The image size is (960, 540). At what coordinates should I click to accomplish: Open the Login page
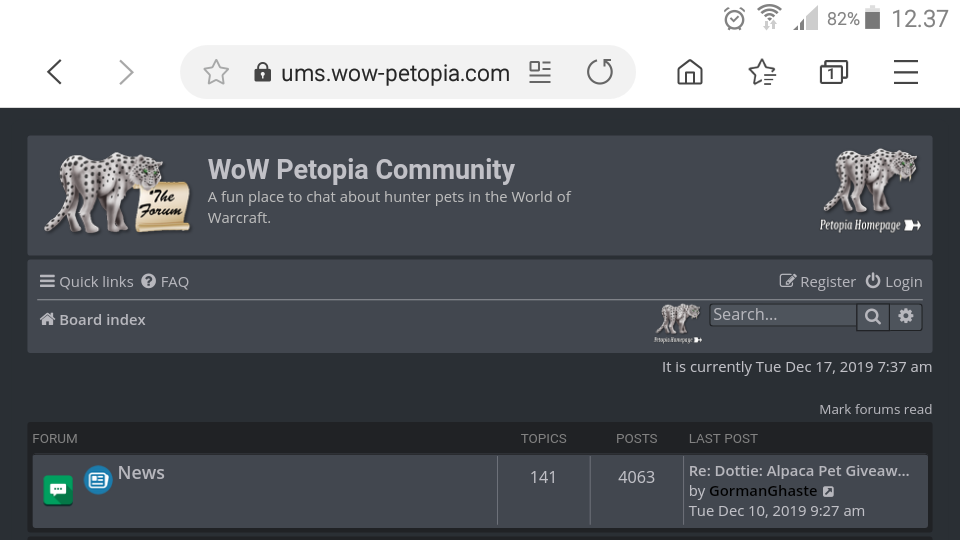tap(893, 282)
